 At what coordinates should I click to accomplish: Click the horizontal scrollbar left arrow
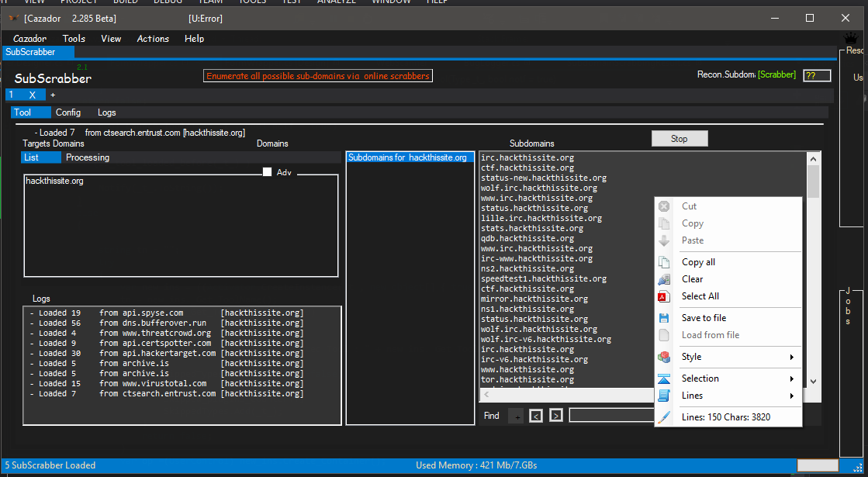click(486, 395)
